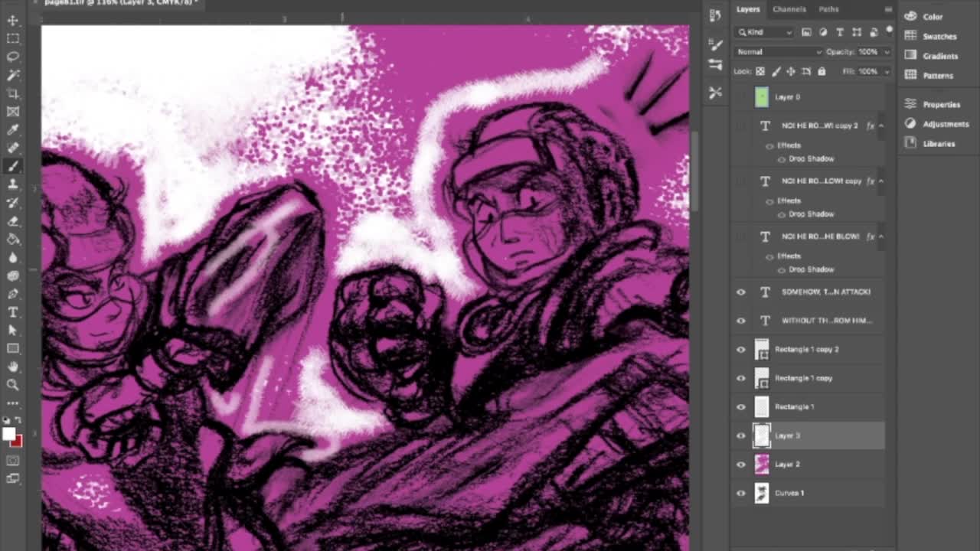The height and width of the screenshot is (551, 980).
Task: Hide Layer 2 visibility eye
Action: pos(740,465)
